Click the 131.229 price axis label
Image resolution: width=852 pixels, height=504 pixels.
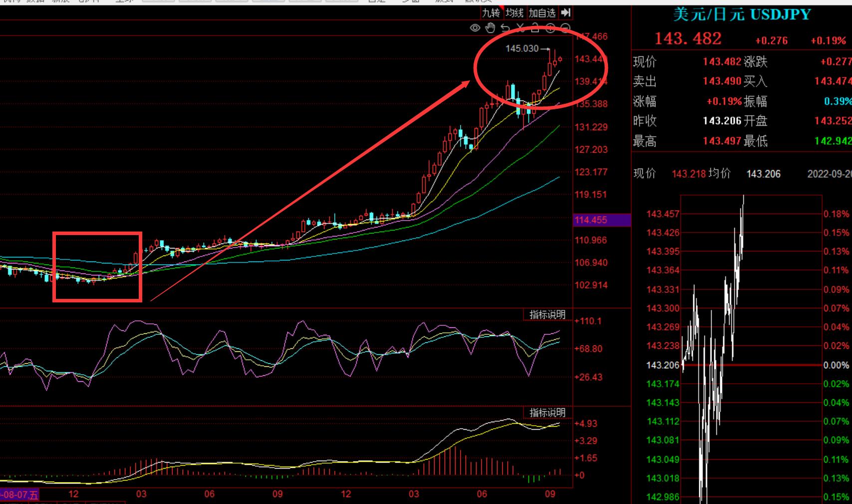tap(591, 127)
